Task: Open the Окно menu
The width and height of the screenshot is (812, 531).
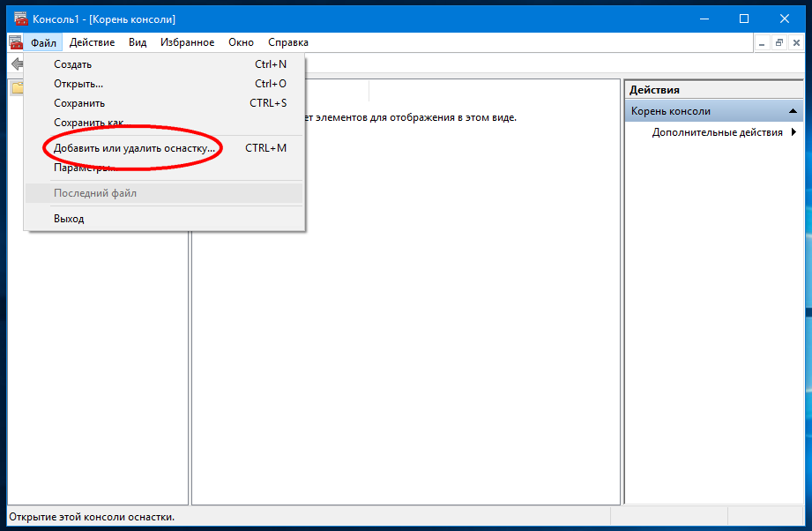Action: (241, 42)
